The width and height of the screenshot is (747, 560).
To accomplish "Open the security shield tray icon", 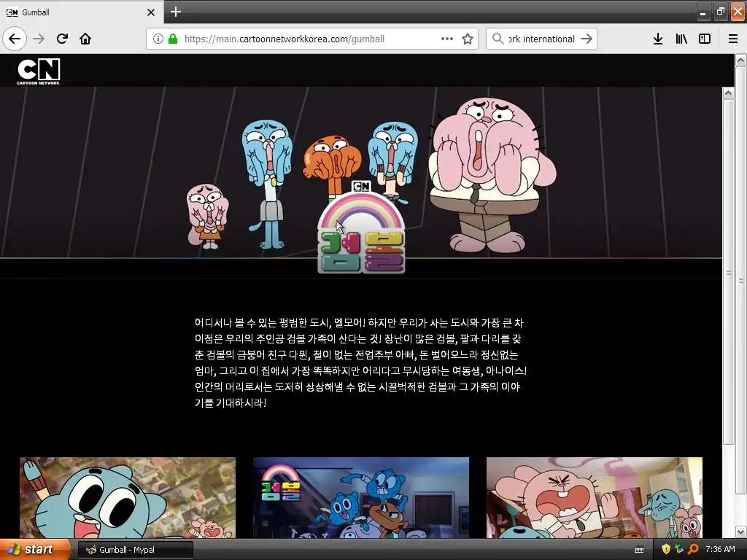I will click(x=666, y=549).
